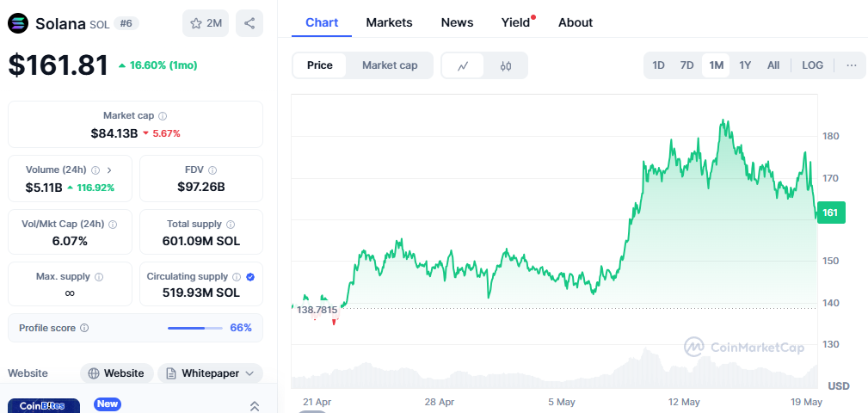Select the All time range
The height and width of the screenshot is (413, 868).
click(x=773, y=65)
